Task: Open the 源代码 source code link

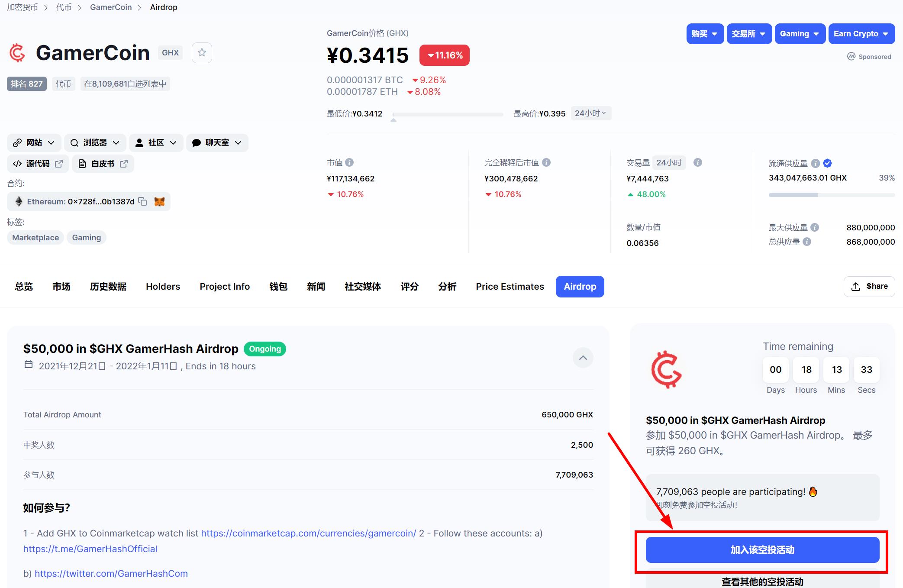Action: click(38, 164)
